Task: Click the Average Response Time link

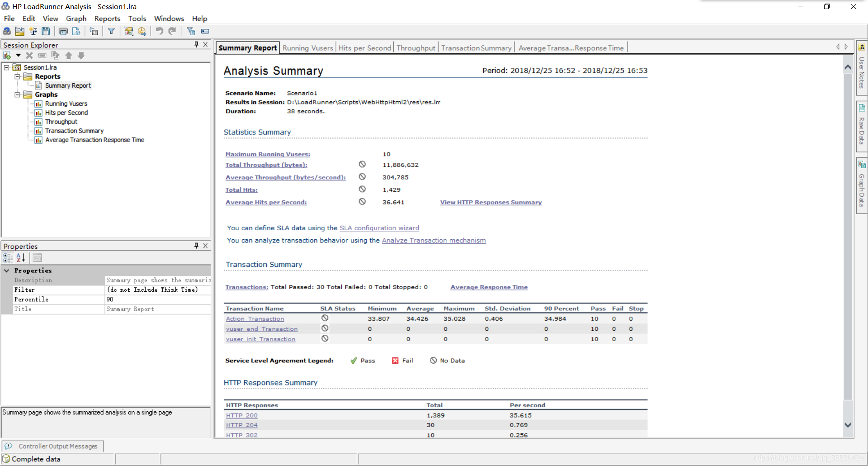Action: pos(489,287)
